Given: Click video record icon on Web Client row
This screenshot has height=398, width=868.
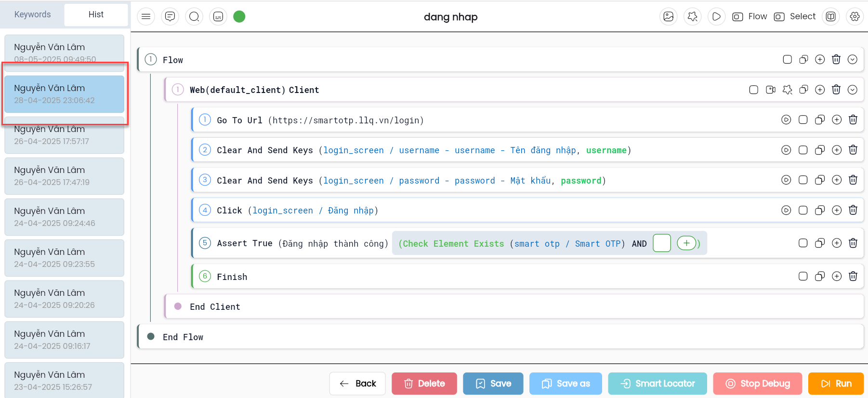Looking at the screenshot, I should click(x=771, y=90).
